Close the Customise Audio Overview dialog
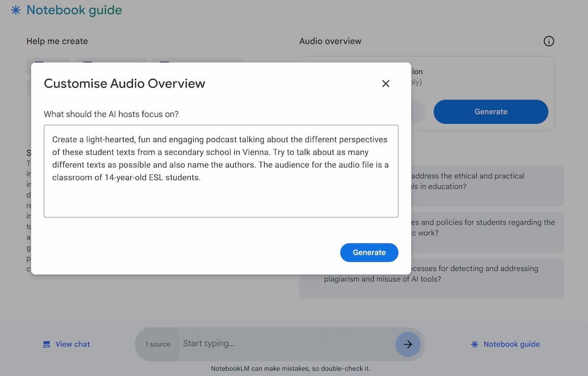The height and width of the screenshot is (376, 588). coord(386,84)
